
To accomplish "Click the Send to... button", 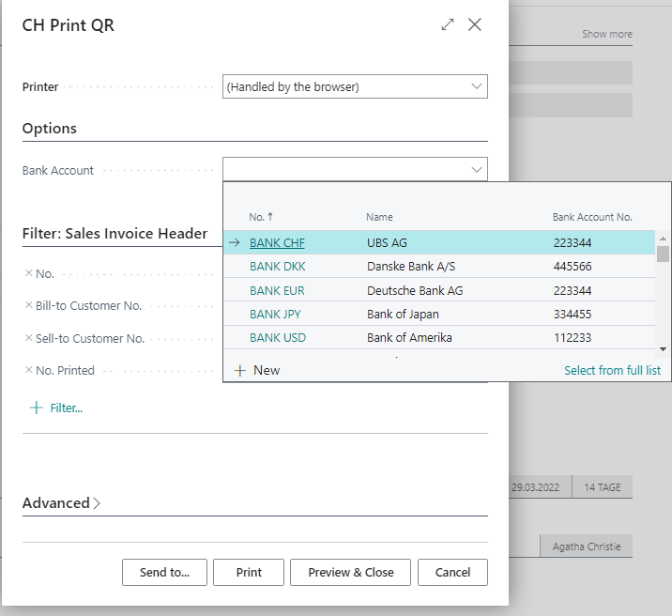I will coord(164,572).
